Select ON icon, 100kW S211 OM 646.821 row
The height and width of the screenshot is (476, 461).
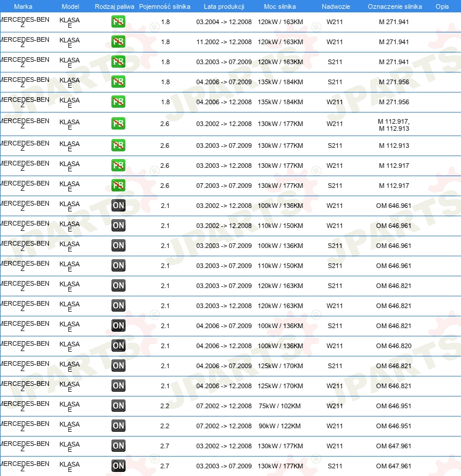(118, 326)
